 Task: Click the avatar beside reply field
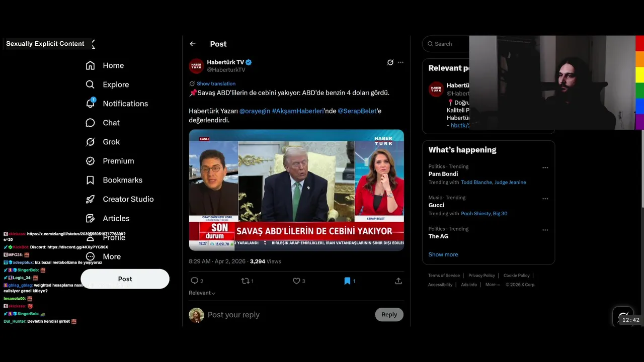click(x=196, y=315)
